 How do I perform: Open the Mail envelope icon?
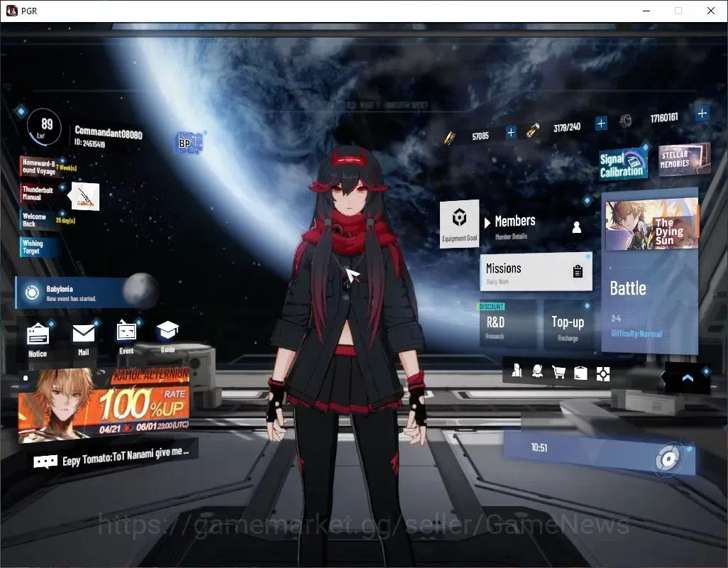(x=84, y=334)
